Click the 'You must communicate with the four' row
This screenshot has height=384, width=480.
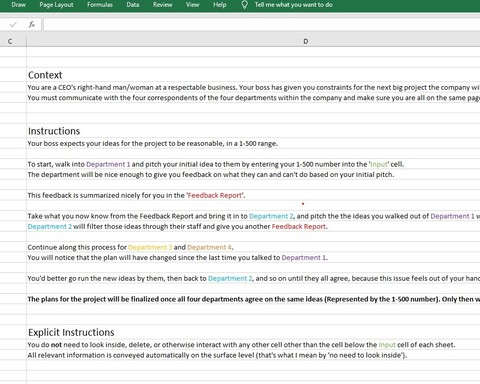coord(253,98)
